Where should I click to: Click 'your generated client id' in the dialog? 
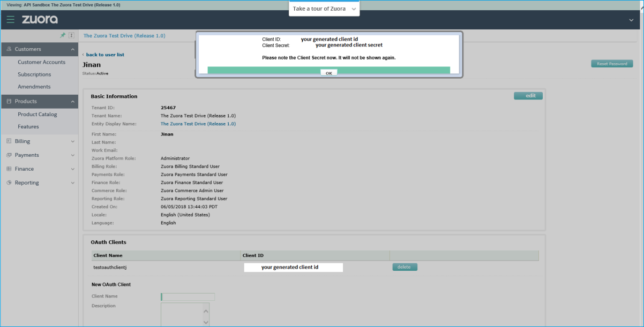click(x=330, y=39)
